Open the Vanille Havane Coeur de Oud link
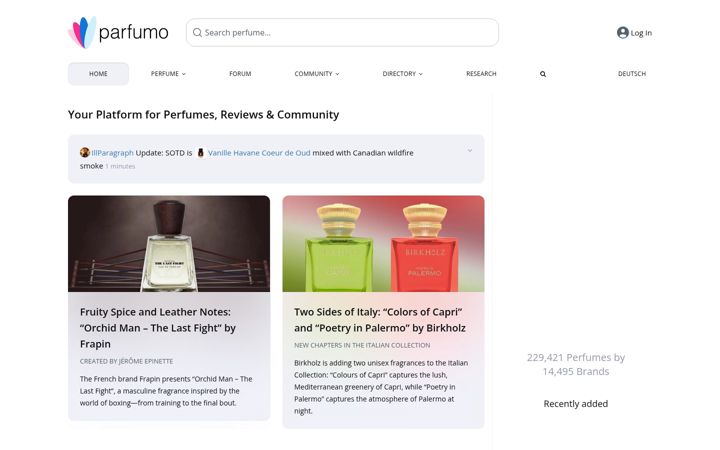 point(259,153)
